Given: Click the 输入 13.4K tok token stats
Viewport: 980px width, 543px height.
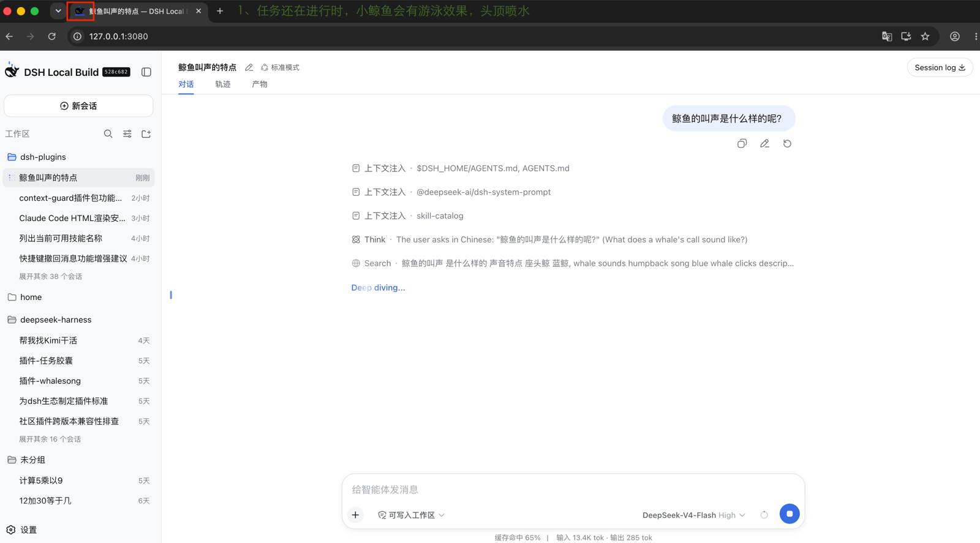Looking at the screenshot, I should coord(580,538).
